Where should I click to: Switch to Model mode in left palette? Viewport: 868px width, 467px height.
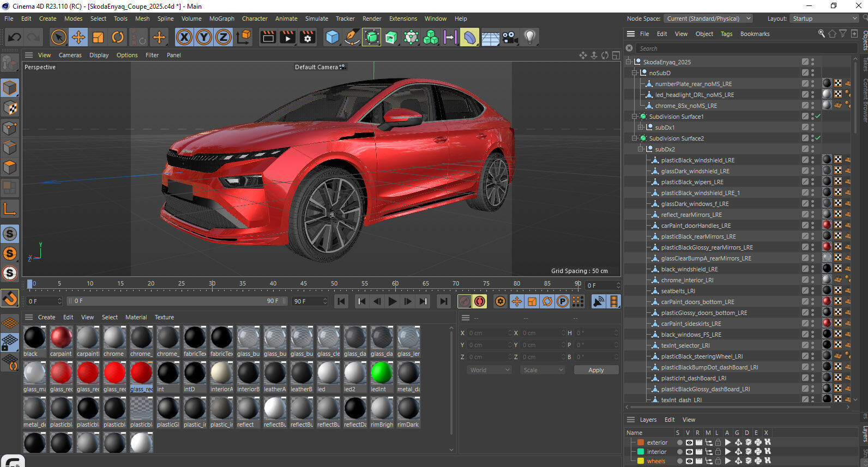pyautogui.click(x=10, y=88)
